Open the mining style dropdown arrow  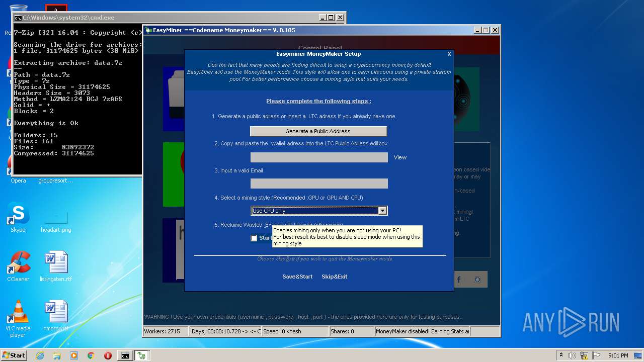pyautogui.click(x=382, y=211)
